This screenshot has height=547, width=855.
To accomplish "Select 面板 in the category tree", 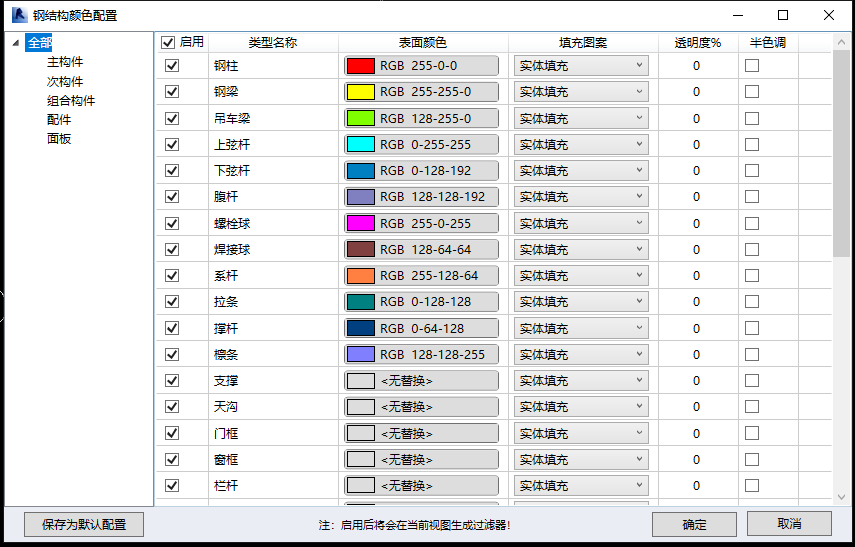I will 59,138.
